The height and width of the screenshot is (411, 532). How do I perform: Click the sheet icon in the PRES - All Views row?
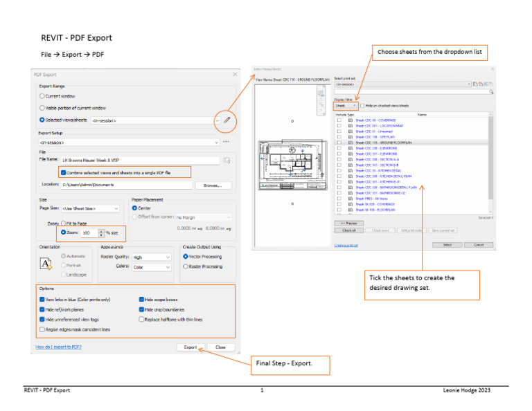350,199
